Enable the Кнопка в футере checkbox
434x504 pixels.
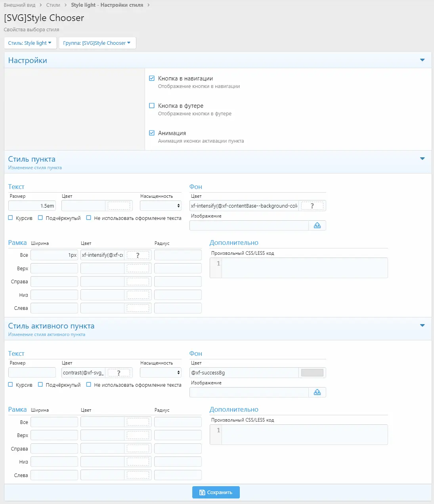(152, 106)
